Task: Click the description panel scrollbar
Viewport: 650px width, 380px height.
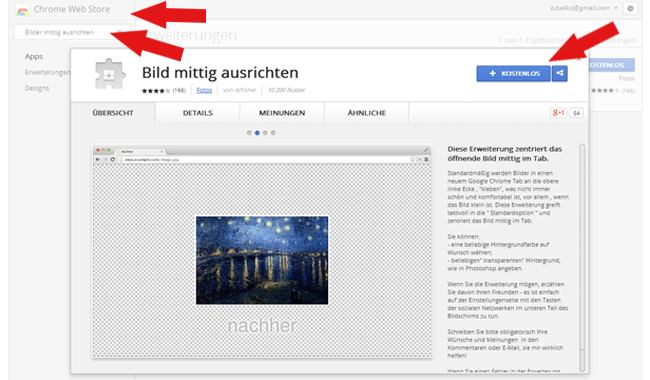Action: click(x=582, y=258)
